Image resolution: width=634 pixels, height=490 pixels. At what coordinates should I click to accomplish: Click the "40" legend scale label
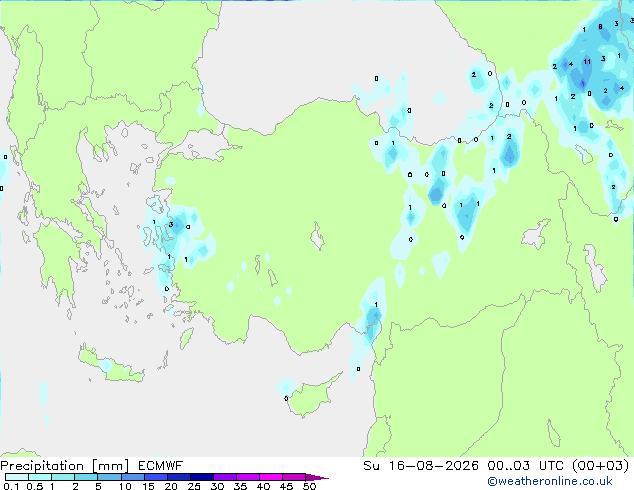tap(263, 486)
